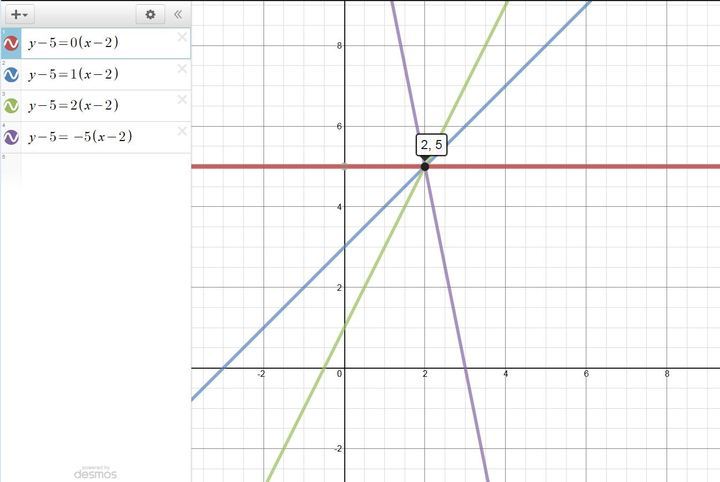Image resolution: width=720 pixels, height=482 pixels.
Task: Click the powered by desmos logo
Action: pyautogui.click(x=95, y=471)
